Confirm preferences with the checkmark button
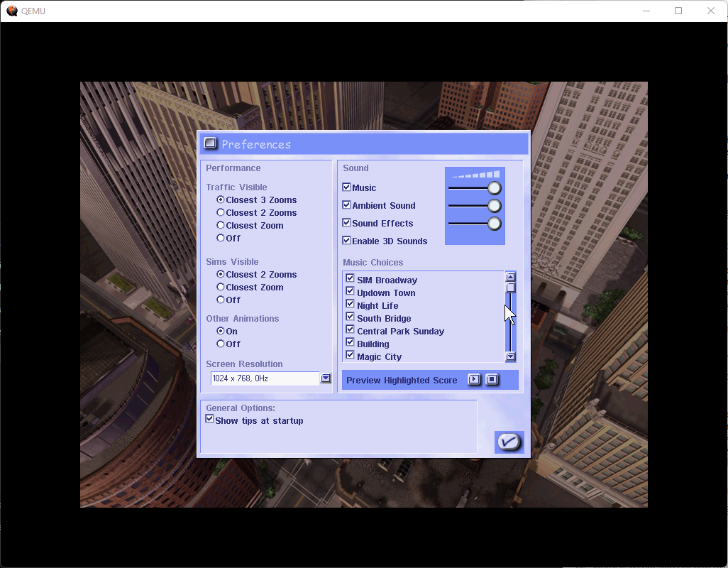Viewport: 728px width, 568px height. pos(509,442)
